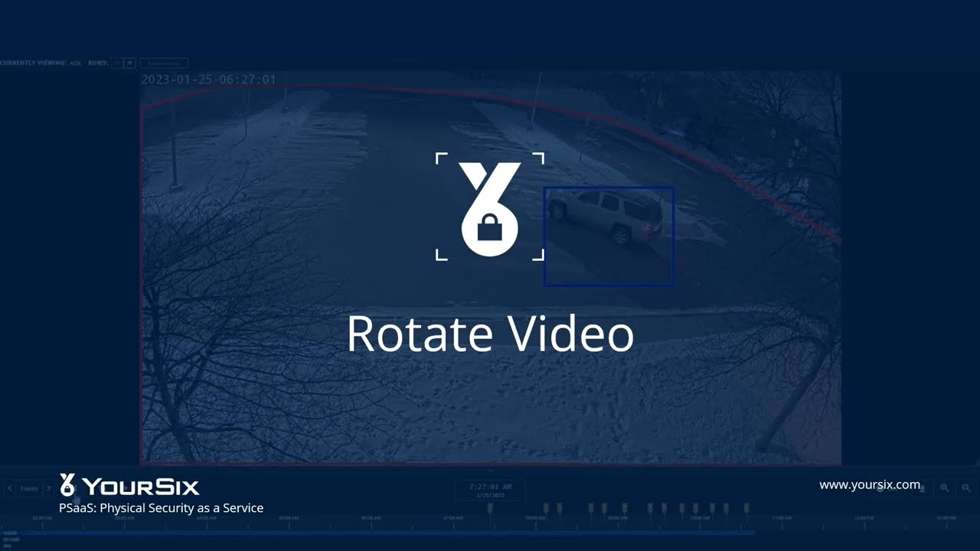The image size is (980, 551).
Task: Click the playhead marker at 7:27 AM
Action: point(490,508)
